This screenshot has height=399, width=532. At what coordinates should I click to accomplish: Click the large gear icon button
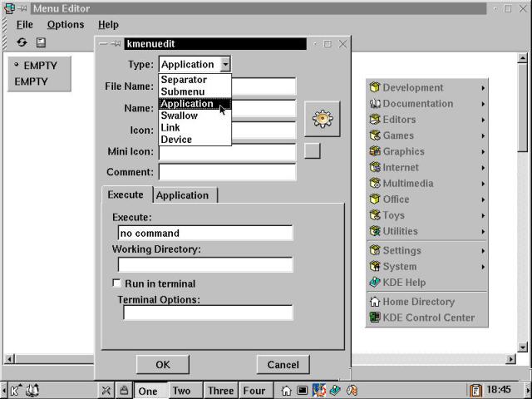click(323, 120)
